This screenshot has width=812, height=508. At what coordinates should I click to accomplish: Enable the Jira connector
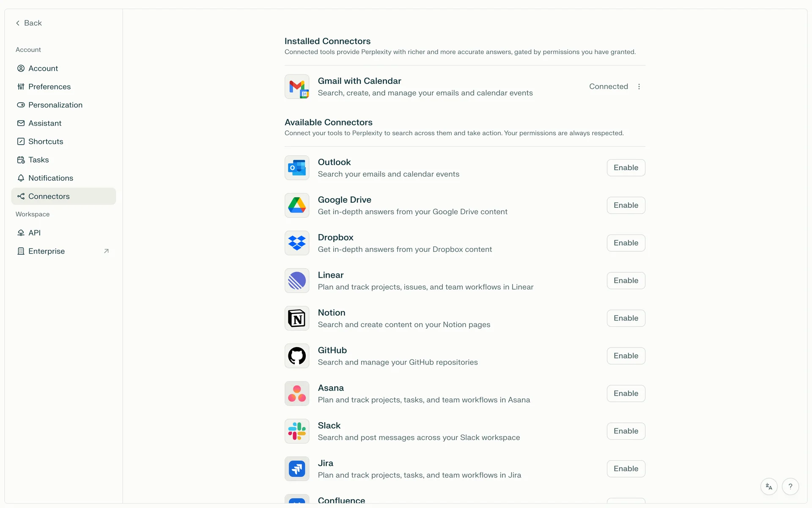pos(626,469)
